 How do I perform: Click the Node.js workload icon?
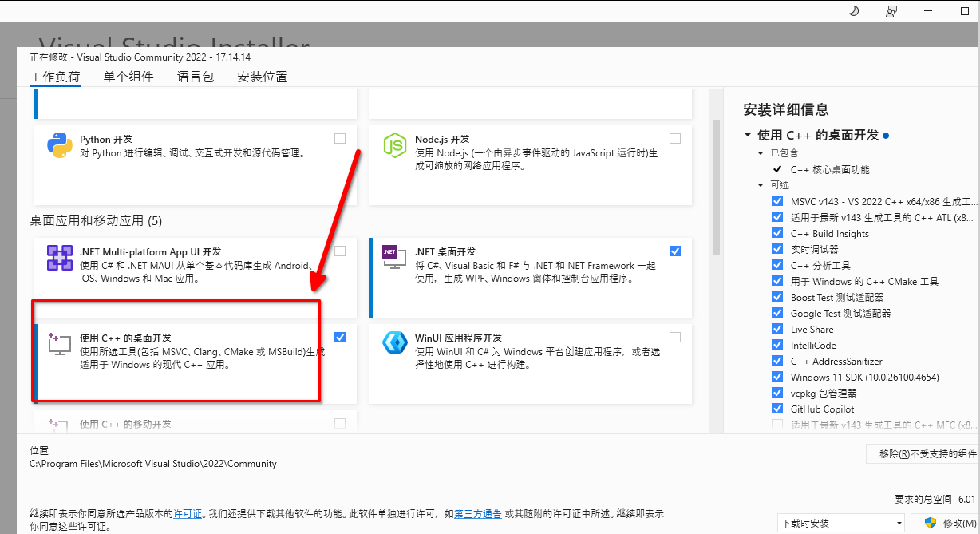[395, 145]
